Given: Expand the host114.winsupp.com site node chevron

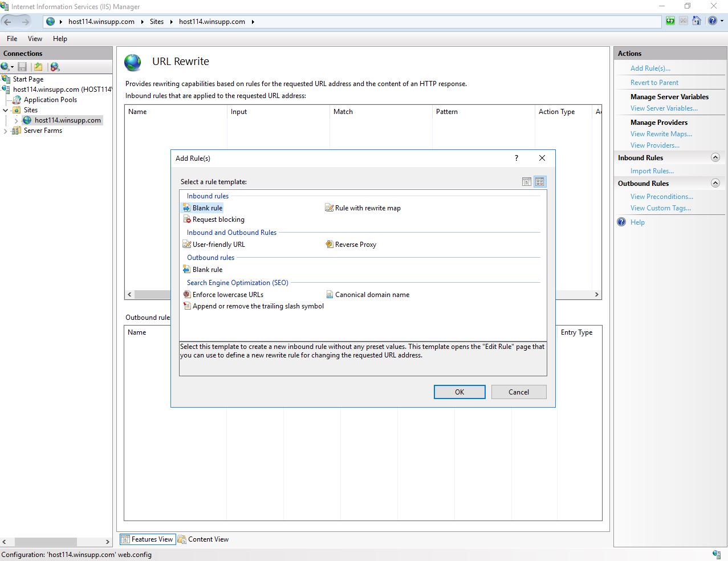Looking at the screenshot, I should pyautogui.click(x=16, y=120).
